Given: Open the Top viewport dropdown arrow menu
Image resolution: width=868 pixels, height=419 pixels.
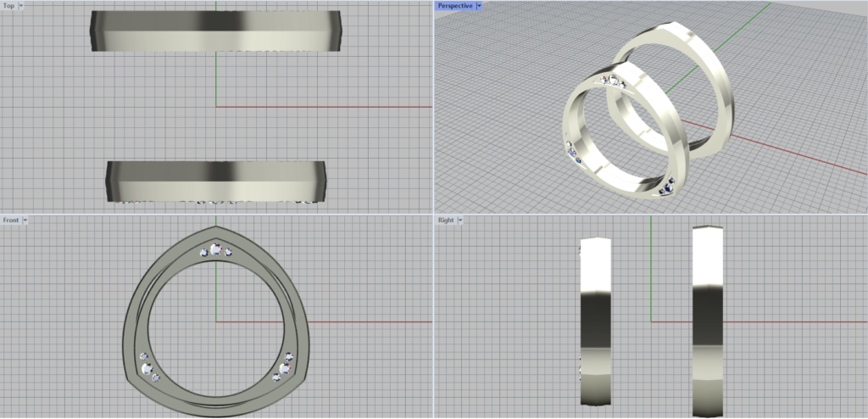Looking at the screenshot, I should click(x=21, y=5).
